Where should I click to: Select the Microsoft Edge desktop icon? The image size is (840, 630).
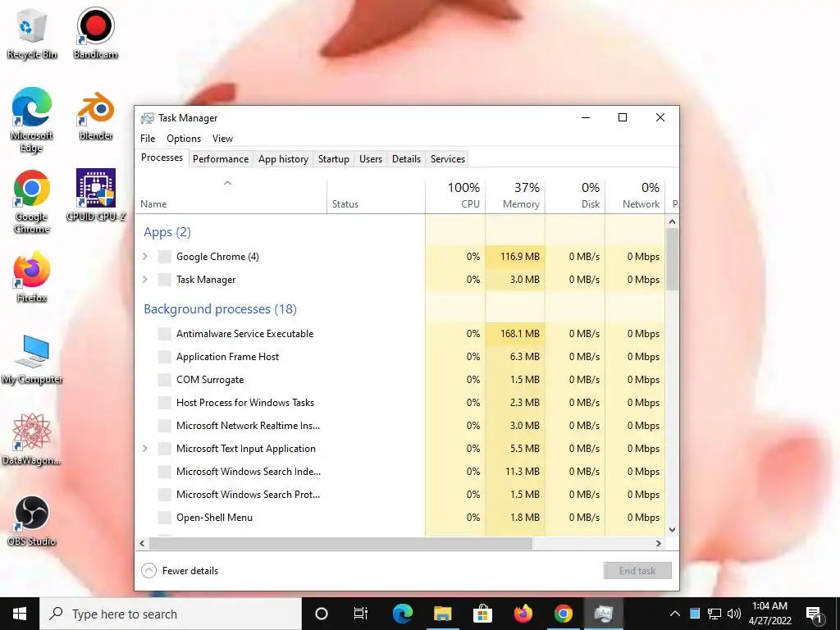[x=32, y=120]
